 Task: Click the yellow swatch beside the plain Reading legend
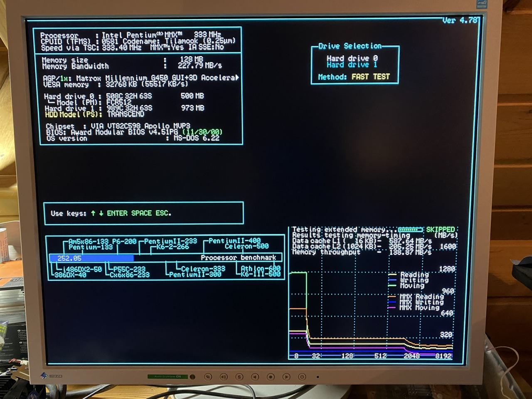point(392,275)
